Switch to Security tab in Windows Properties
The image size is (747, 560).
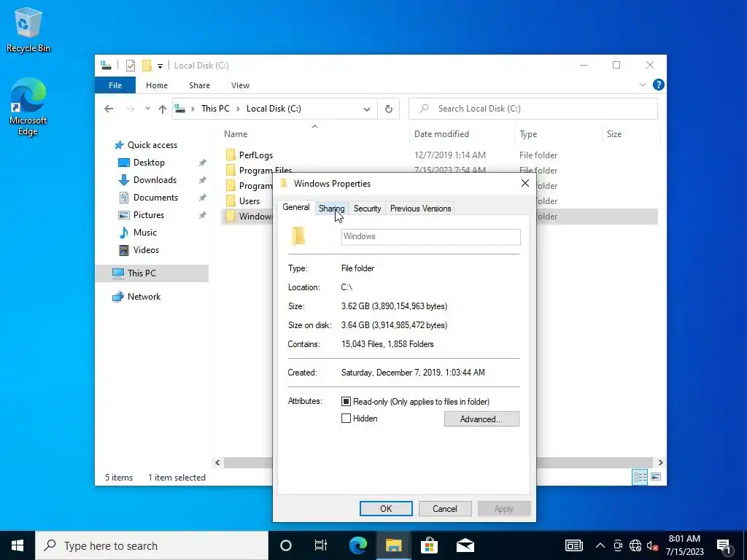pyautogui.click(x=368, y=209)
